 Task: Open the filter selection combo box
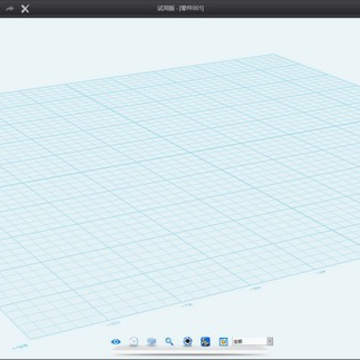tap(253, 341)
